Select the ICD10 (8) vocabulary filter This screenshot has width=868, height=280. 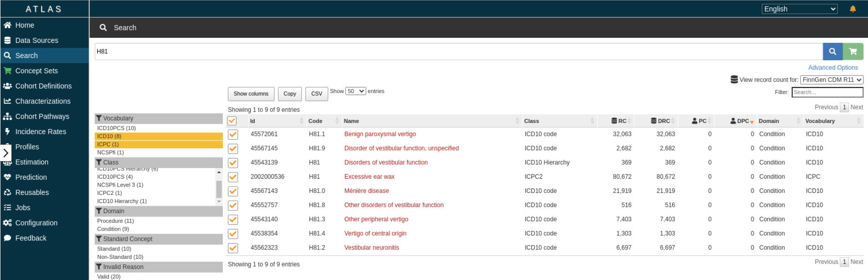[x=158, y=136]
